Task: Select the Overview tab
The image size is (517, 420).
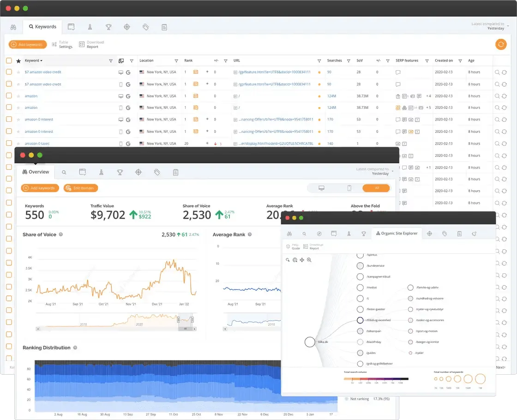Action: pos(36,172)
